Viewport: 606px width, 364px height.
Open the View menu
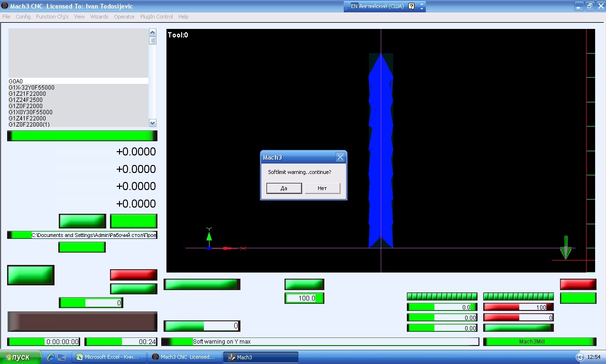point(79,17)
